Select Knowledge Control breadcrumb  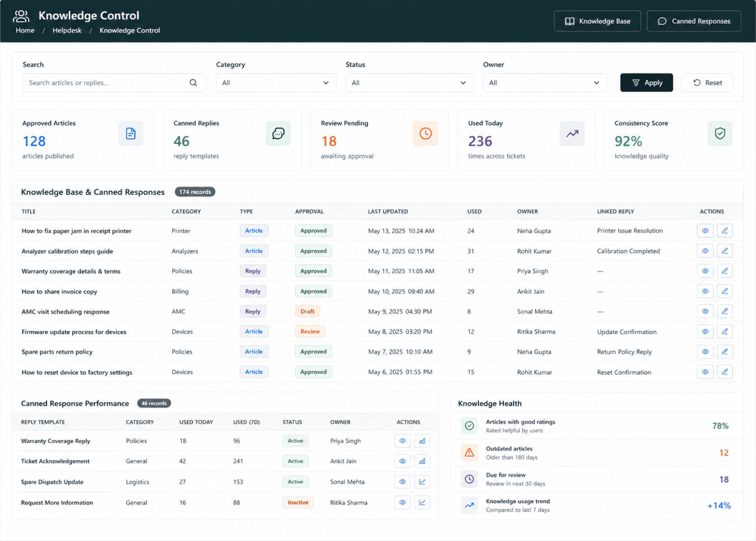click(x=130, y=30)
